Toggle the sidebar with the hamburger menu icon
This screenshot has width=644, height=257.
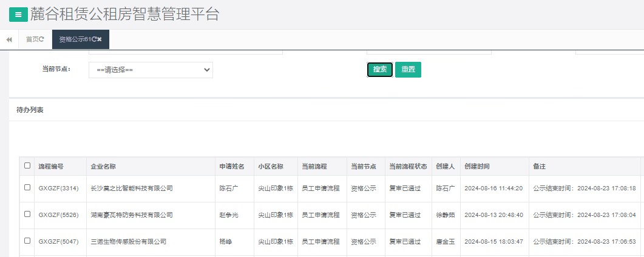pos(18,15)
